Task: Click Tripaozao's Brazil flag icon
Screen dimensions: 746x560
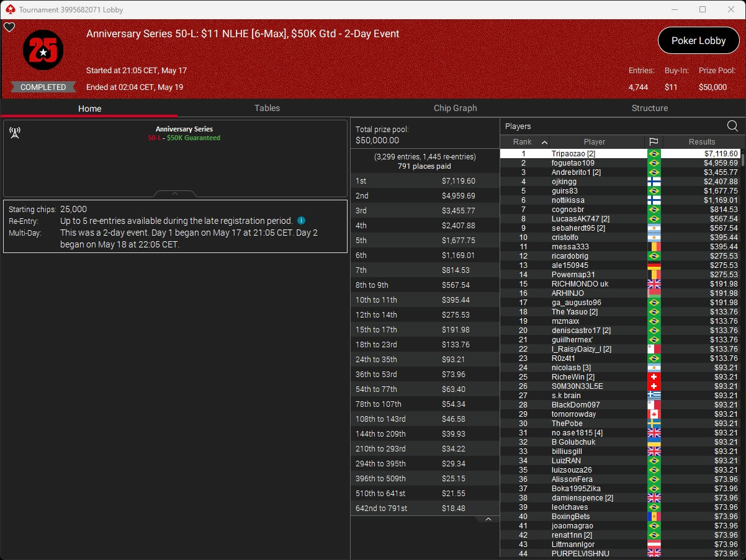Action: (654, 154)
